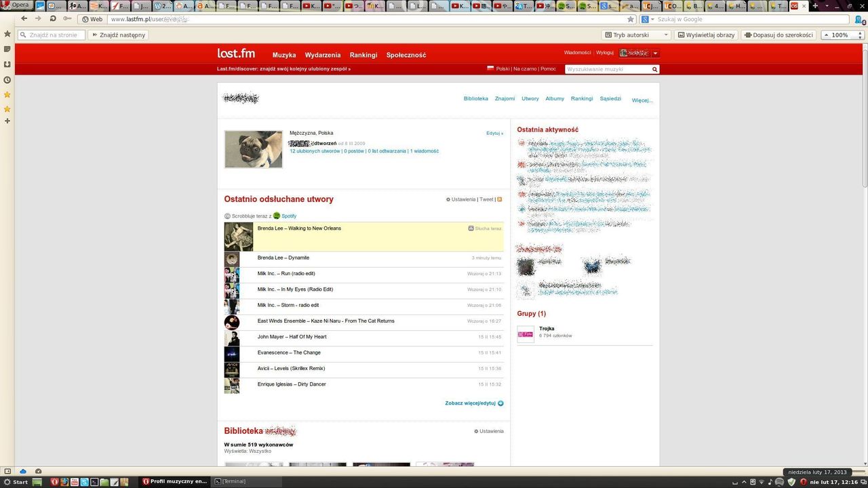The width and height of the screenshot is (868, 488).
Task: Click blue arrow beside Zobacz więcej/edytuj
Action: point(500,403)
